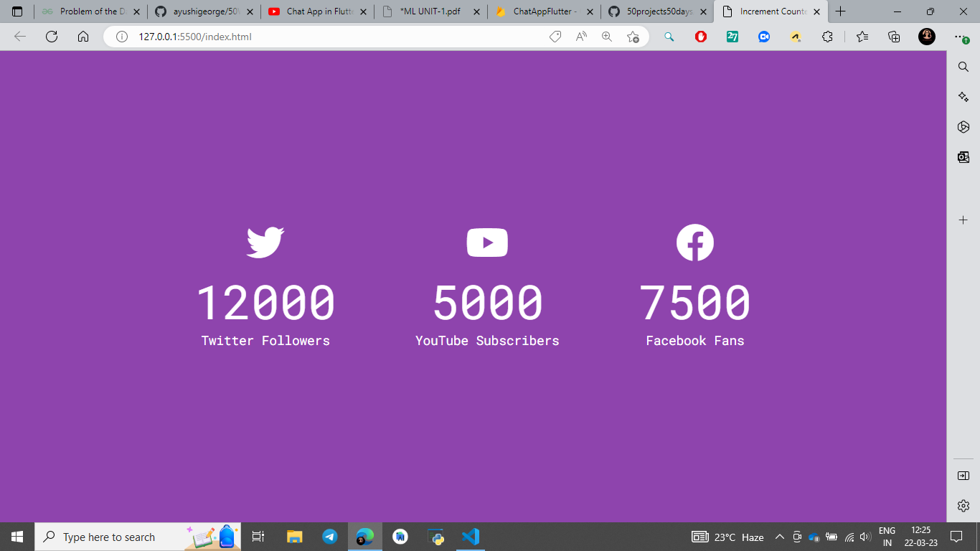Image resolution: width=980 pixels, height=551 pixels.
Task: View site information icon in address bar
Action: pyautogui.click(x=122, y=37)
